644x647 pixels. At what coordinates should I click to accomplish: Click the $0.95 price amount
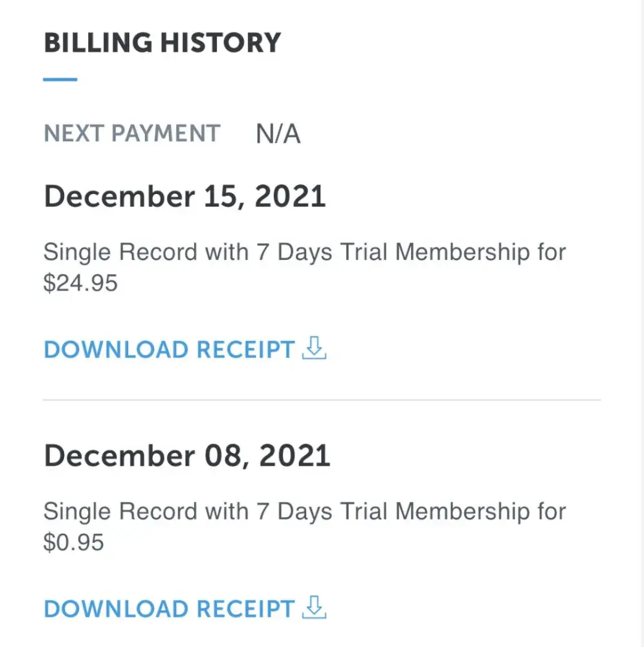(74, 542)
